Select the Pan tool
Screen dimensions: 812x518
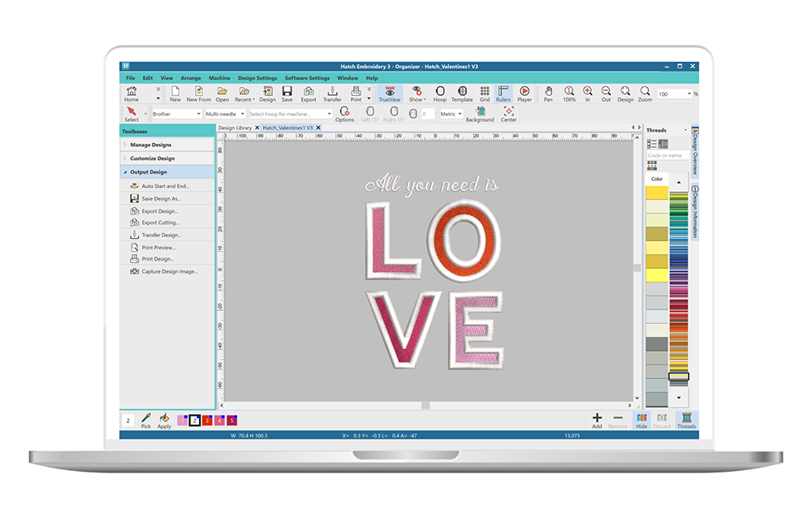tap(548, 93)
